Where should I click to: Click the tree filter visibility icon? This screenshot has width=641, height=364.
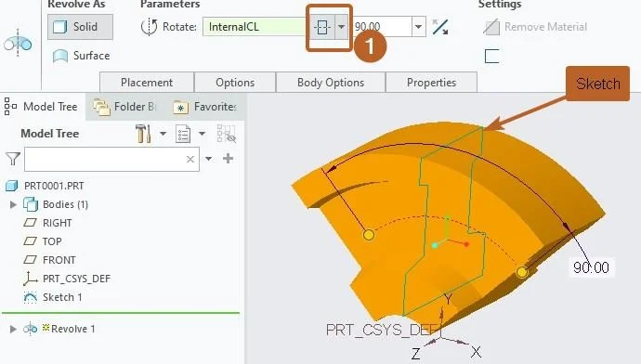point(226,134)
